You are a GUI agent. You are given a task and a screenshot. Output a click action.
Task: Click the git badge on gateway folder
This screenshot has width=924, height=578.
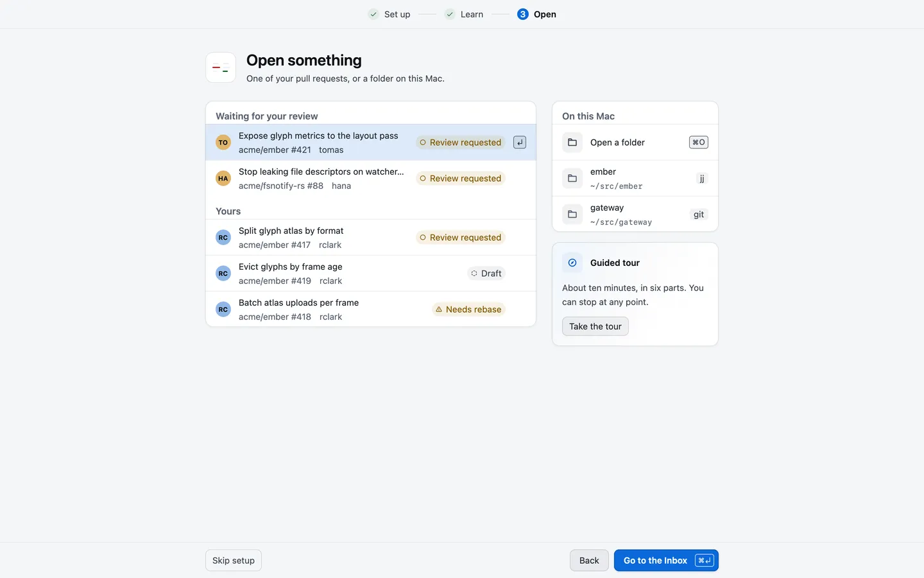[699, 215]
